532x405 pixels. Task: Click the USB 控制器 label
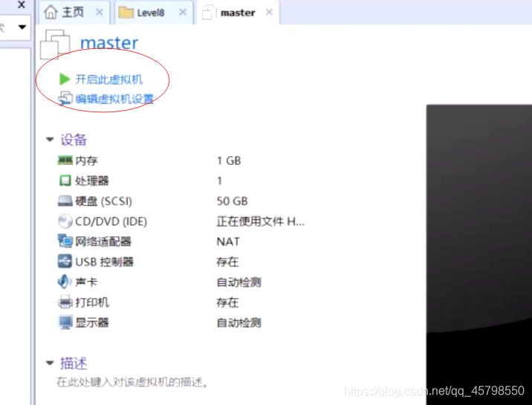tap(104, 262)
